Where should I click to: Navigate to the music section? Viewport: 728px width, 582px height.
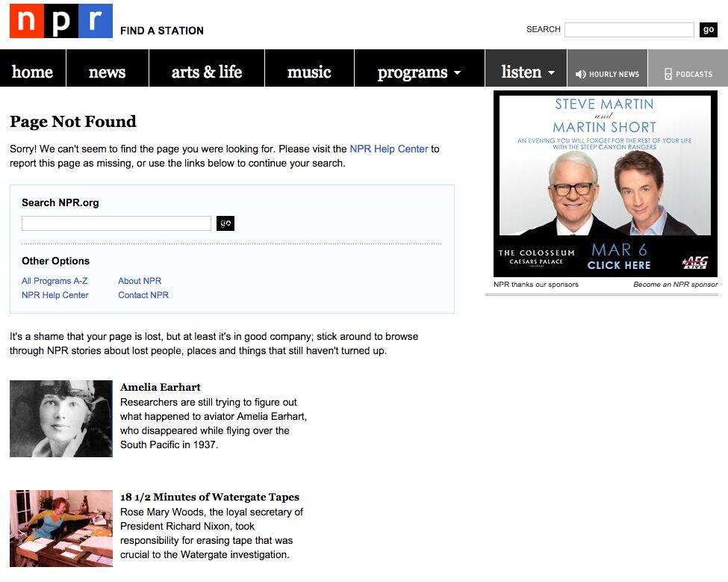tap(309, 72)
